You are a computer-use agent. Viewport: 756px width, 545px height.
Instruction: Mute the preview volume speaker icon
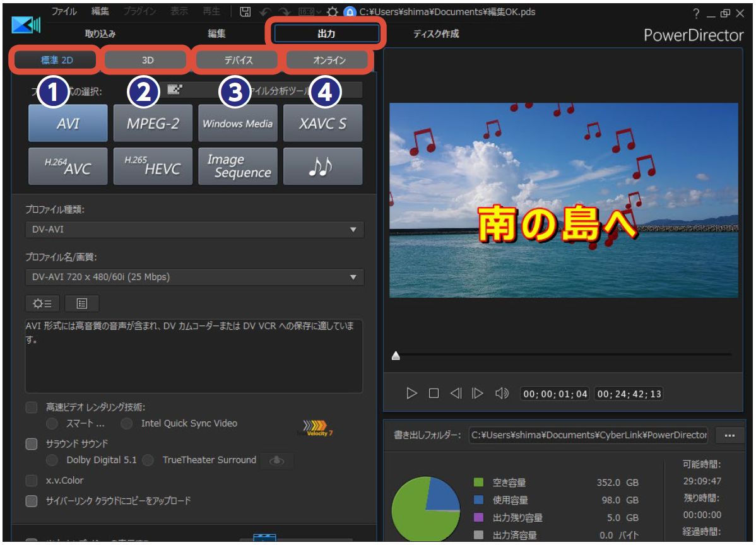pos(502,394)
